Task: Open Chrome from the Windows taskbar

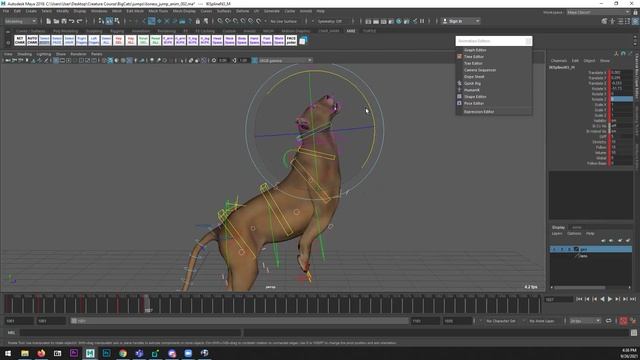Action: [123, 353]
